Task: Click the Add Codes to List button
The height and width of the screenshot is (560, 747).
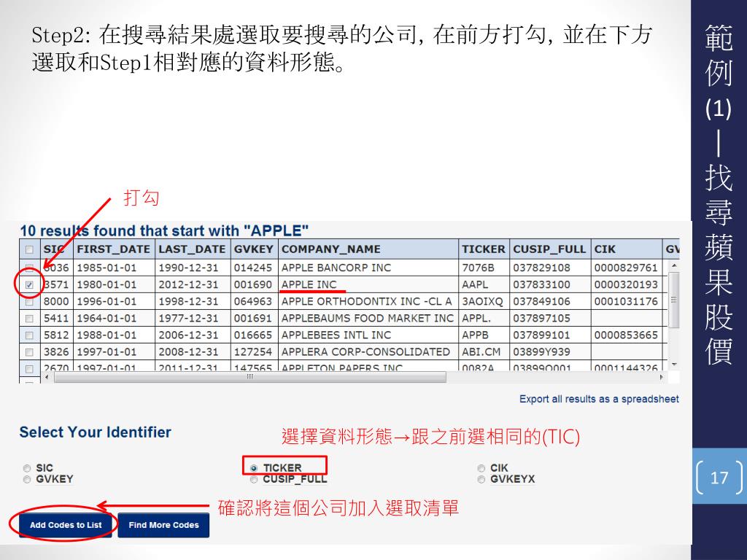Action: [x=66, y=525]
